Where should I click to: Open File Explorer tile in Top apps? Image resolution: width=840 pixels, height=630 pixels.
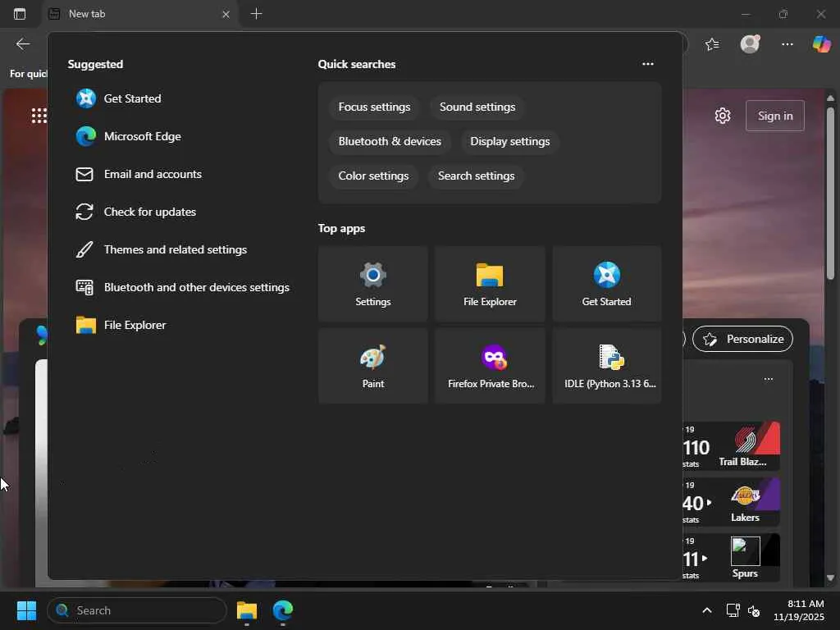[x=490, y=284]
